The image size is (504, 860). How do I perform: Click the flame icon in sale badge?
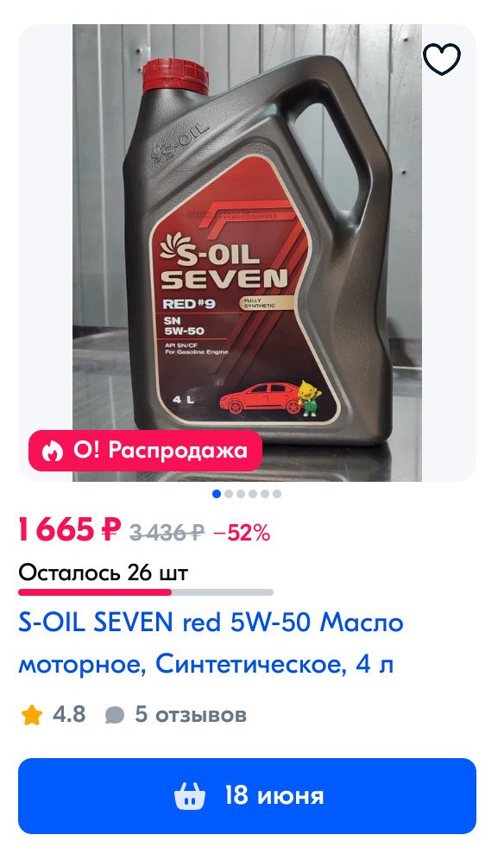(x=53, y=451)
